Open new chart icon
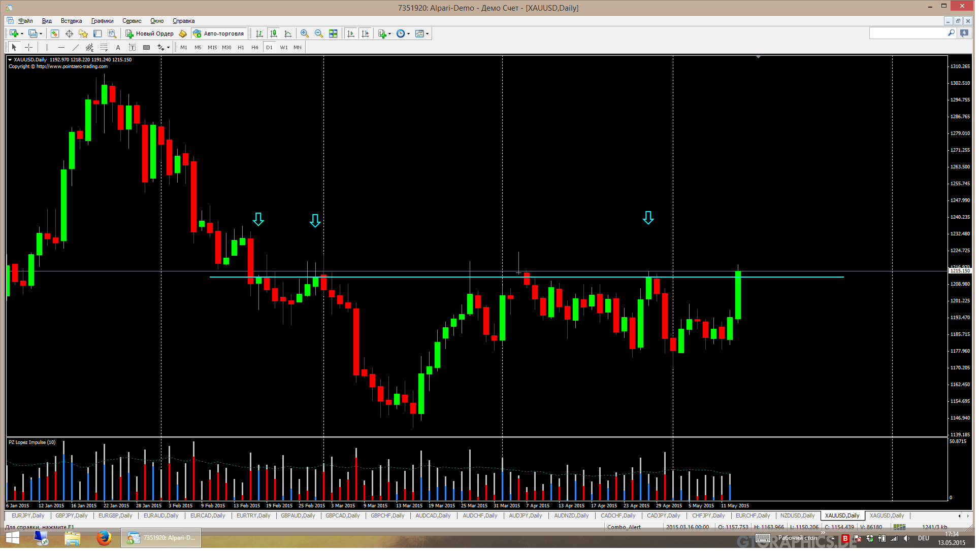The height and width of the screenshot is (551, 980). [x=14, y=33]
